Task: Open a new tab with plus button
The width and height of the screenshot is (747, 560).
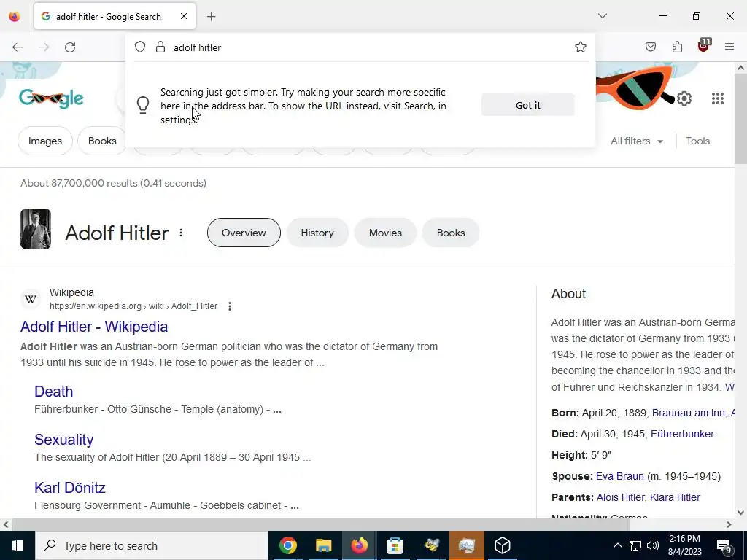Action: pyautogui.click(x=211, y=17)
